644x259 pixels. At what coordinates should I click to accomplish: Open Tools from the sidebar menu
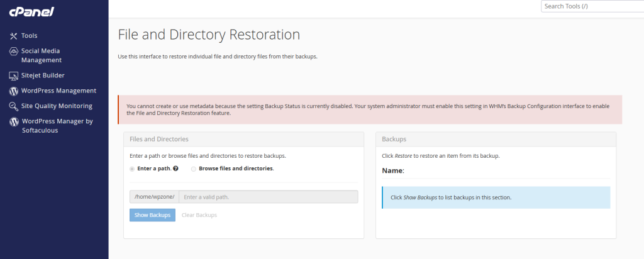tap(29, 36)
